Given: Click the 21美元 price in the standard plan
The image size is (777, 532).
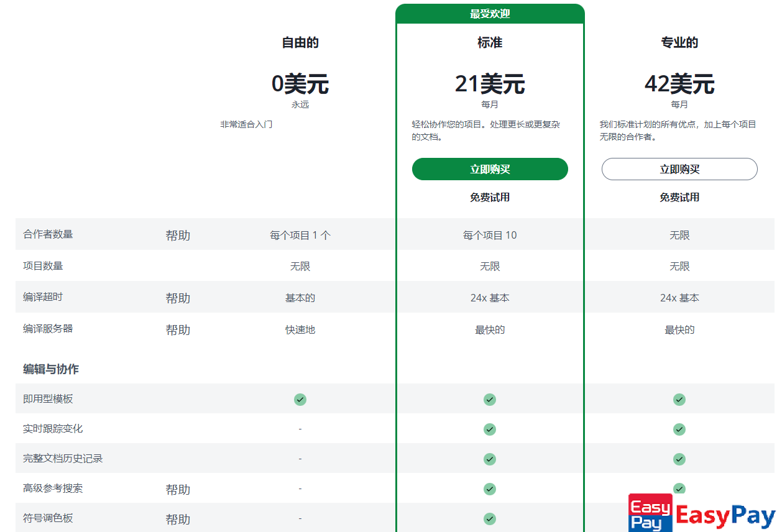Looking at the screenshot, I should click(x=490, y=84).
